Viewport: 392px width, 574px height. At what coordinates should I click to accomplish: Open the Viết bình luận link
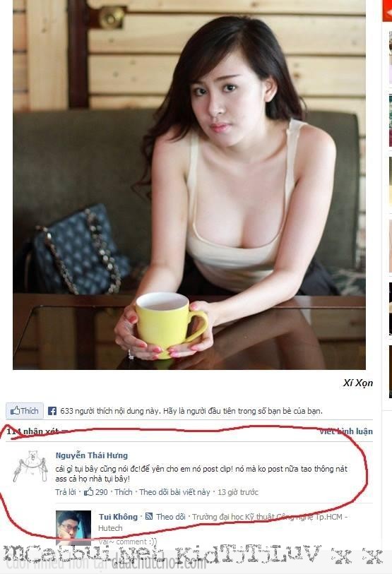pos(346,431)
